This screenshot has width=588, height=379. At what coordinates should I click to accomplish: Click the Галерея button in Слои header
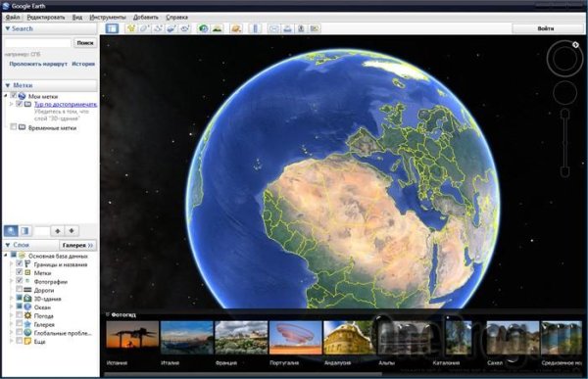click(x=77, y=245)
